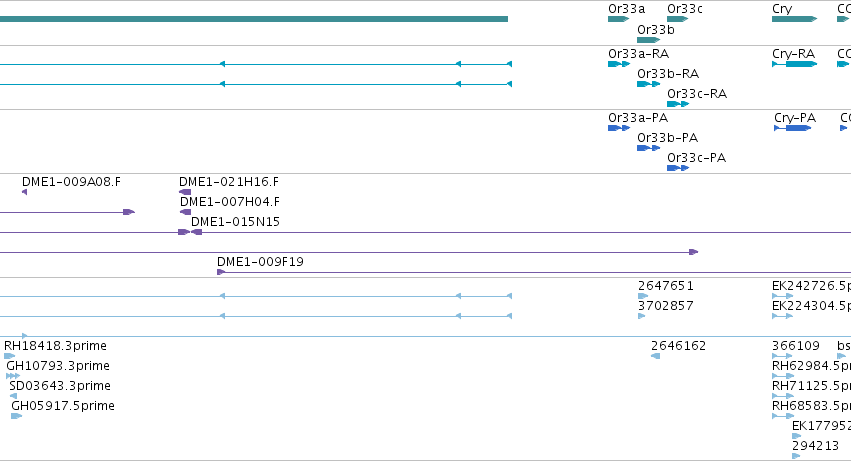Viewport: 851px width, 461px height.
Task: Click the Cry-RA transcript label
Action: (x=793, y=54)
